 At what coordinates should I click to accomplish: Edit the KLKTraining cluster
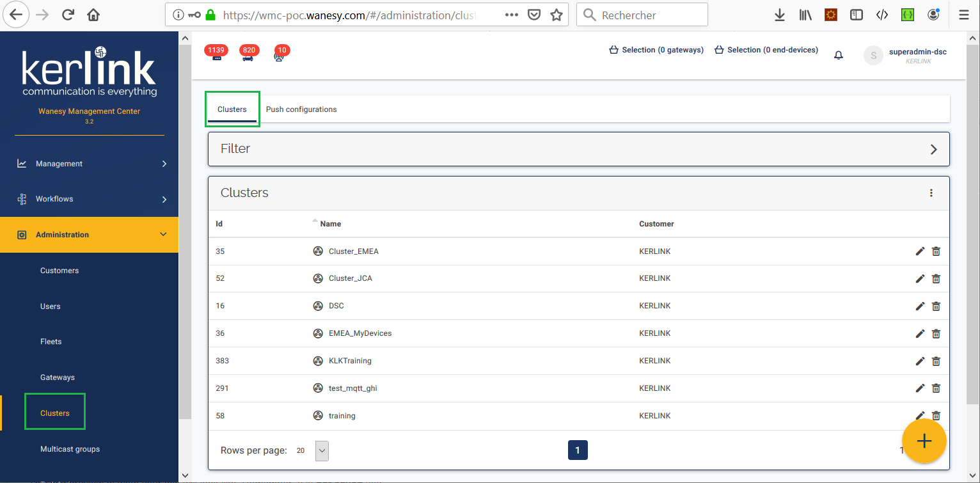(920, 361)
